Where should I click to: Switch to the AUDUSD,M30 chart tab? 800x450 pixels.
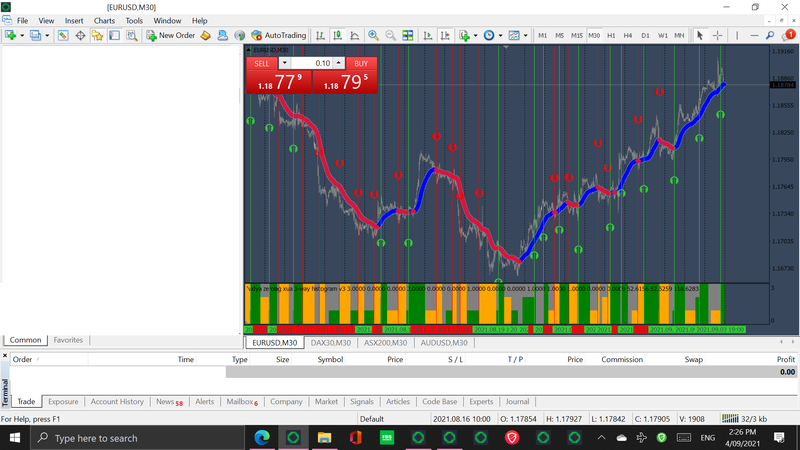point(444,343)
